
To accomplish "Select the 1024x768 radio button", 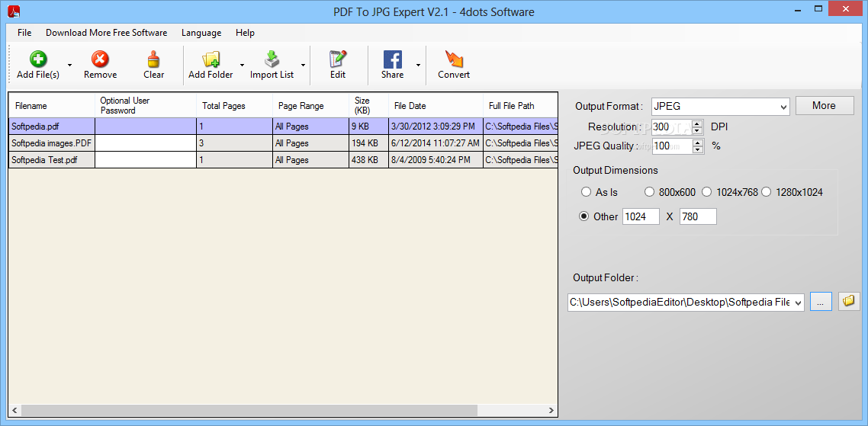I will [707, 193].
